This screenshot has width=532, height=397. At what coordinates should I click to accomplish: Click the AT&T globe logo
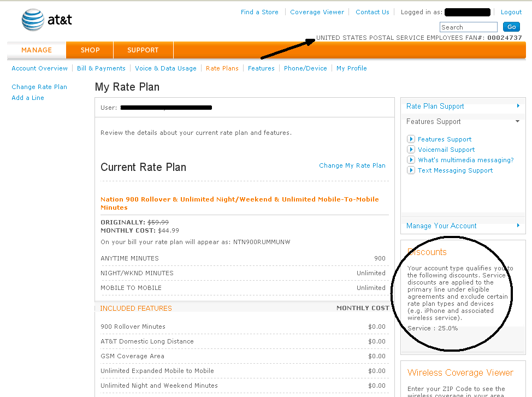click(x=33, y=20)
